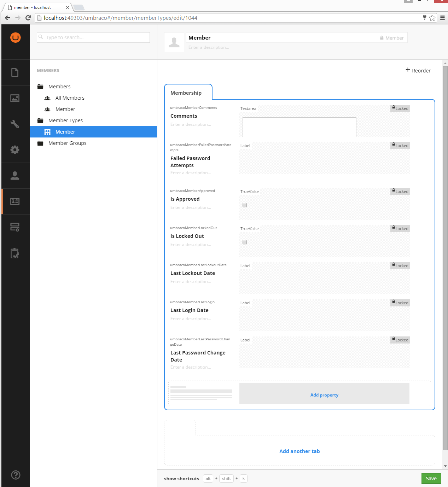Click scrollbar down arrow
The width and height of the screenshot is (448, 487).
[445, 466]
